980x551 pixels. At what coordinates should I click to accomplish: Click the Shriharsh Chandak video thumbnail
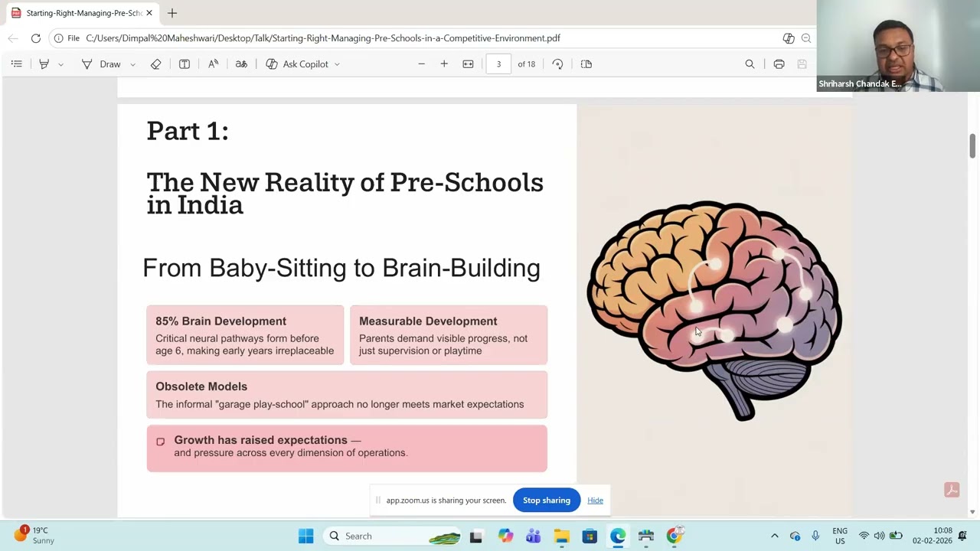898,46
